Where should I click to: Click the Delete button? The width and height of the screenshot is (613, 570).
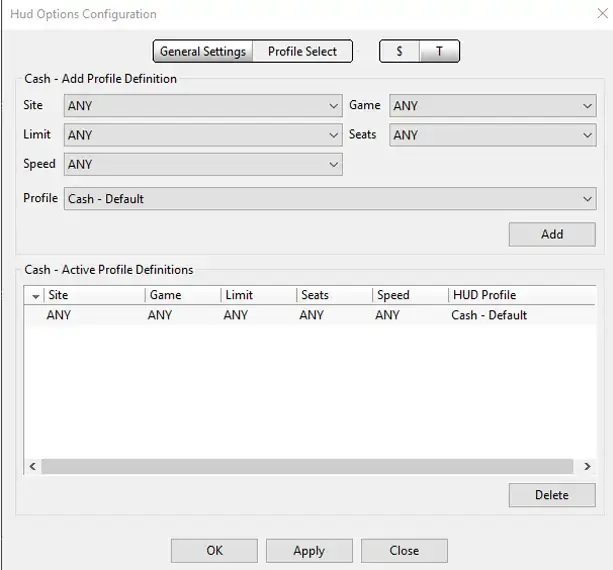(x=552, y=495)
